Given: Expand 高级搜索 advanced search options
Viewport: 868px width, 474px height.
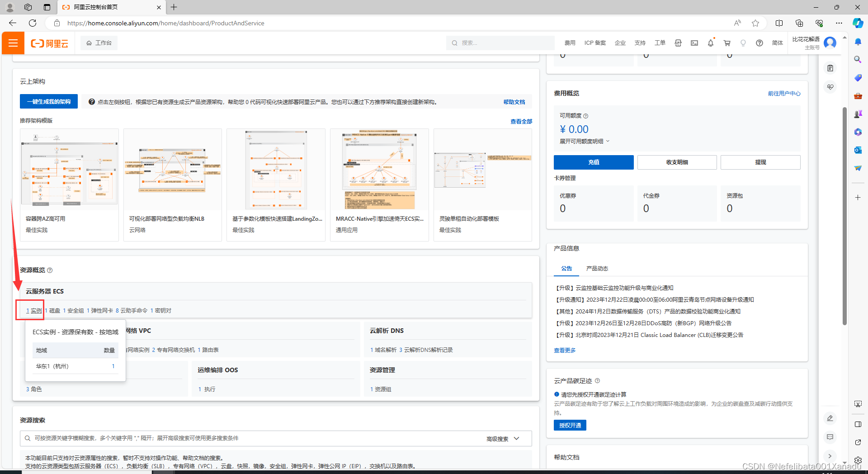Looking at the screenshot, I should (503, 439).
